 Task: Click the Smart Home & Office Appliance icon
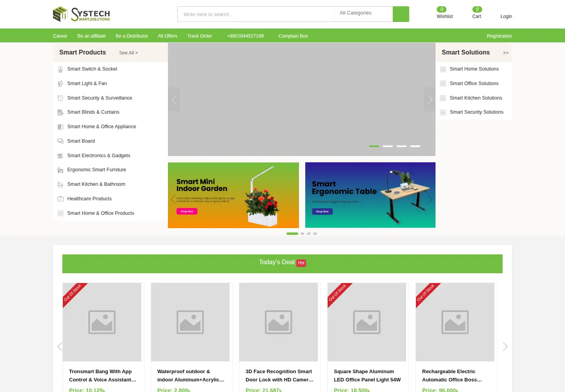(60, 127)
